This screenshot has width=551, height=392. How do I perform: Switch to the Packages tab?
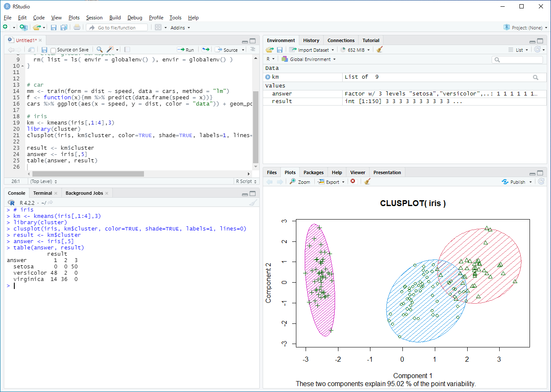tap(314, 172)
